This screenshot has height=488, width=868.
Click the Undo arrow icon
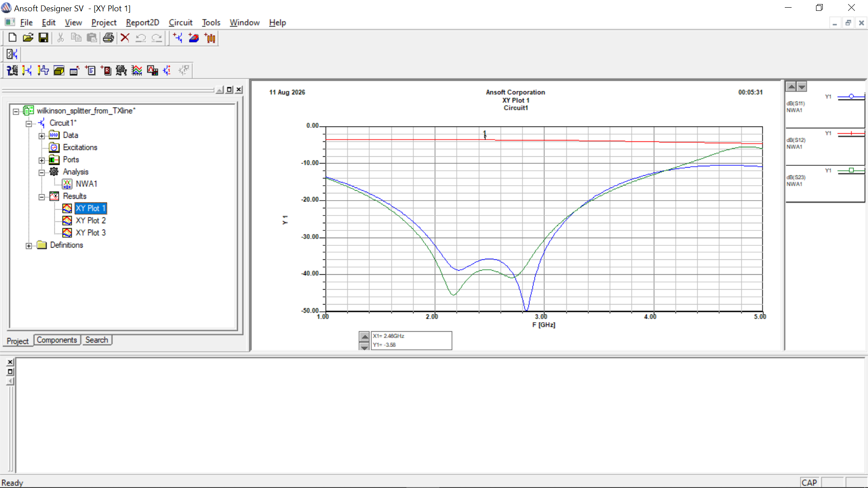[141, 38]
